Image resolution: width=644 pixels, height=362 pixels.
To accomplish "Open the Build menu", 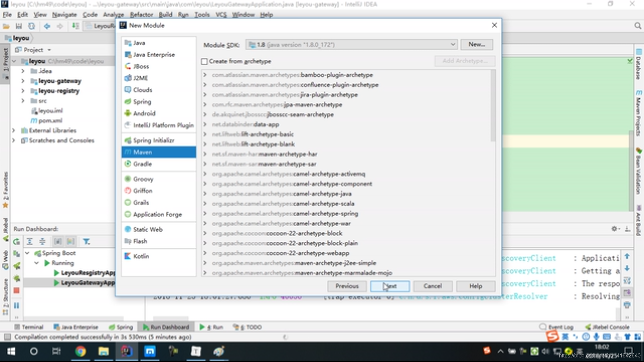I will [x=165, y=14].
